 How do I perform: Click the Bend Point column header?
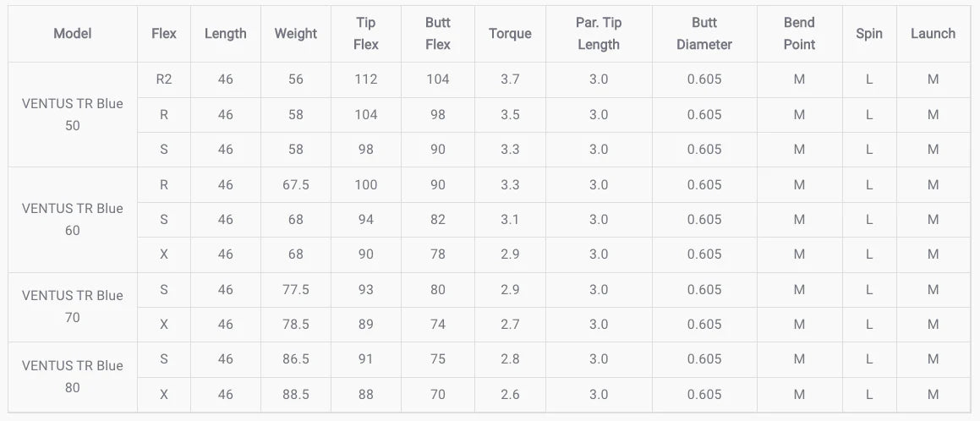(799, 34)
